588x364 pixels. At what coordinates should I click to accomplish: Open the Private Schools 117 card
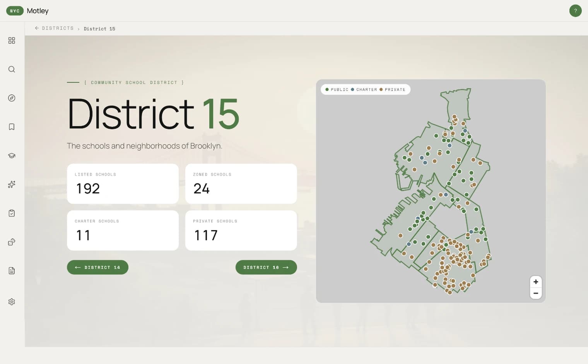click(x=241, y=231)
